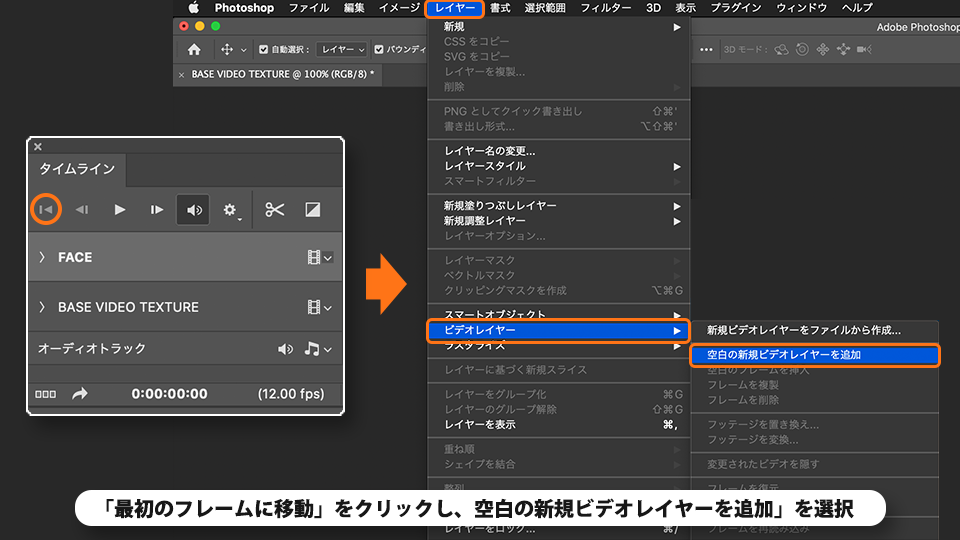Screen dimensions: 960x540
Task: Choose 新規ビデオレイヤーをファイルから作成...
Action: click(815, 331)
